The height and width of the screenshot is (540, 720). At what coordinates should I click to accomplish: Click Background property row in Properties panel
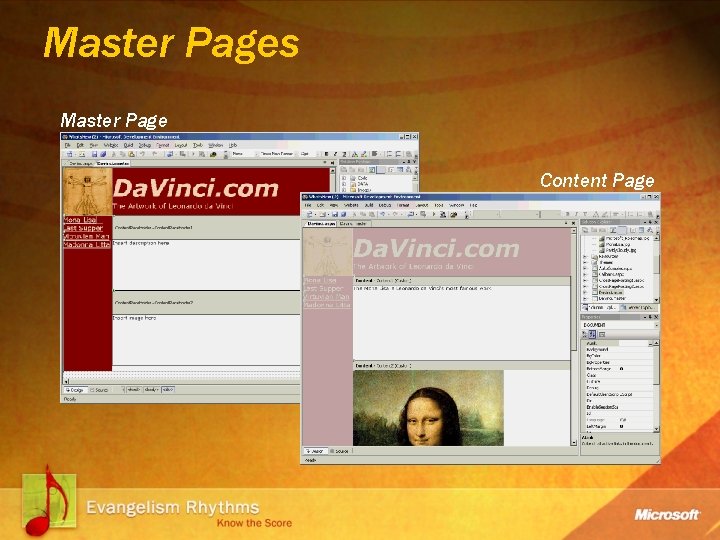[x=617, y=349]
